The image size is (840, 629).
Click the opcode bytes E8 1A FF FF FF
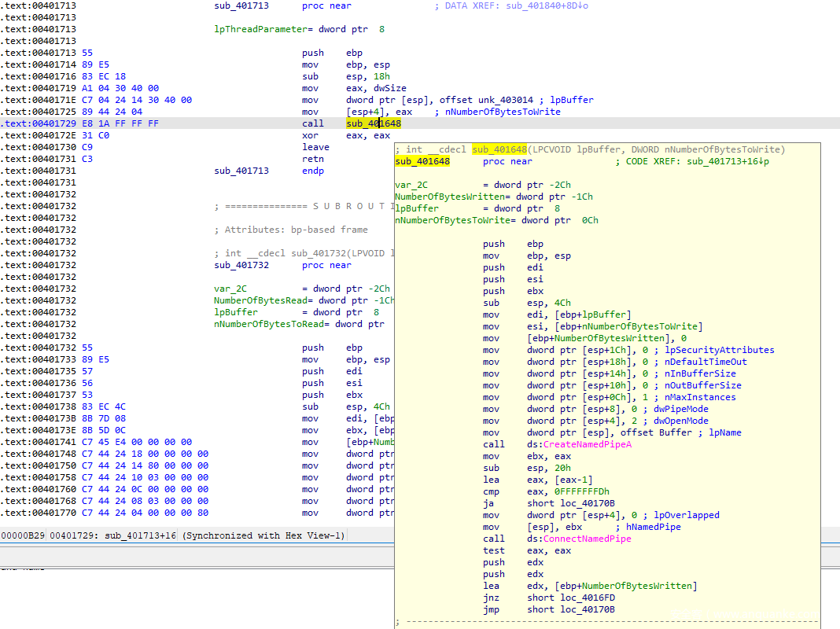tap(120, 123)
